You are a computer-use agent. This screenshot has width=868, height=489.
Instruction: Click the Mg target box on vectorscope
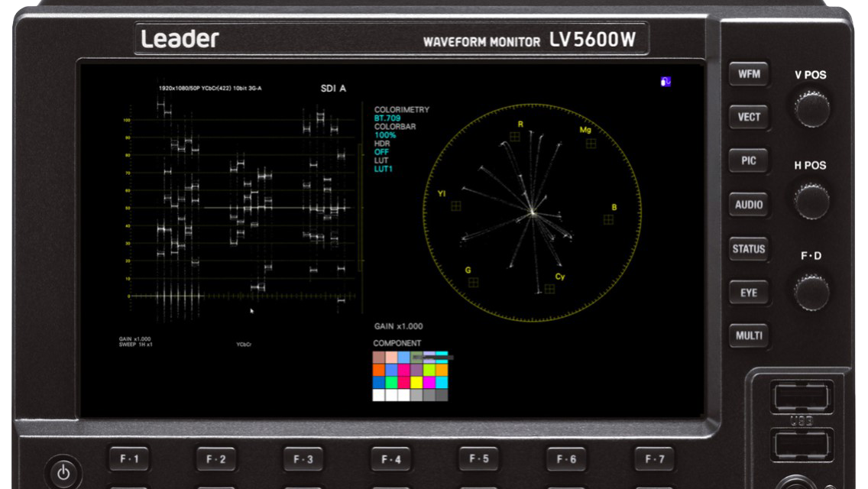pyautogui.click(x=591, y=144)
